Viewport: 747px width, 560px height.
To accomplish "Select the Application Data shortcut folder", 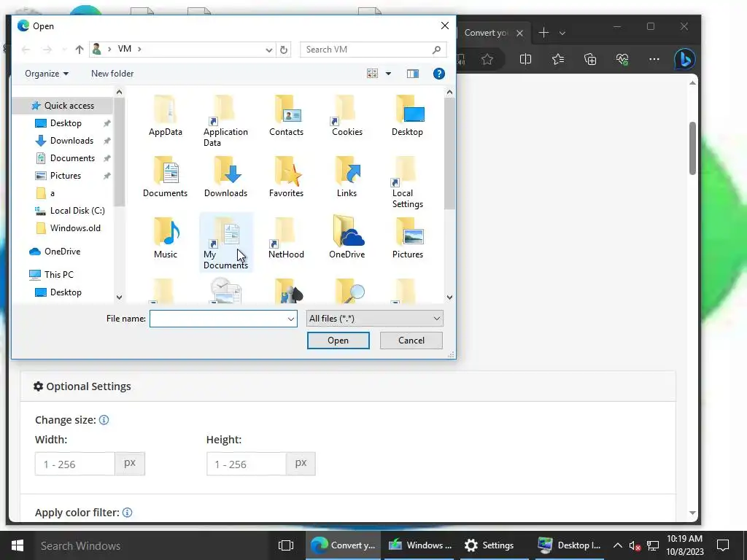I will [225, 121].
